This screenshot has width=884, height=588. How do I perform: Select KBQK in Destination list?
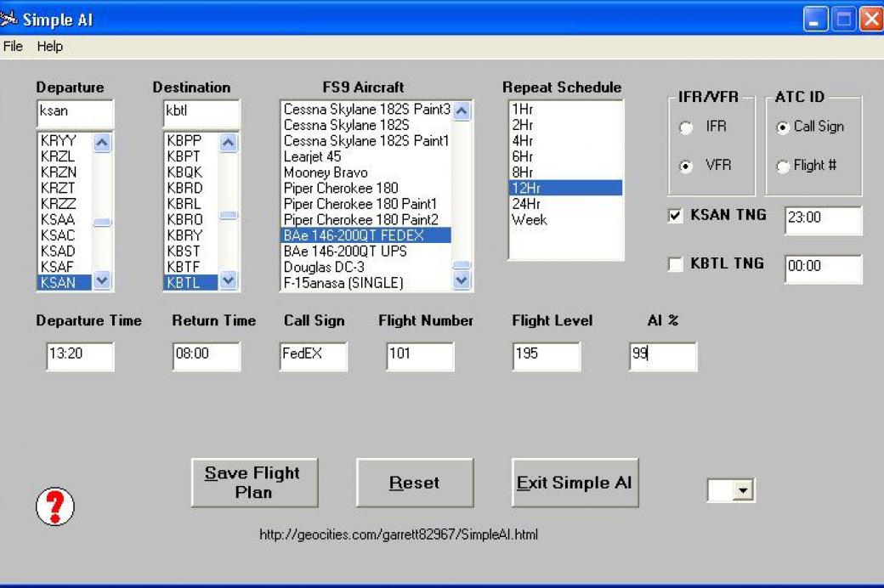[x=191, y=172]
